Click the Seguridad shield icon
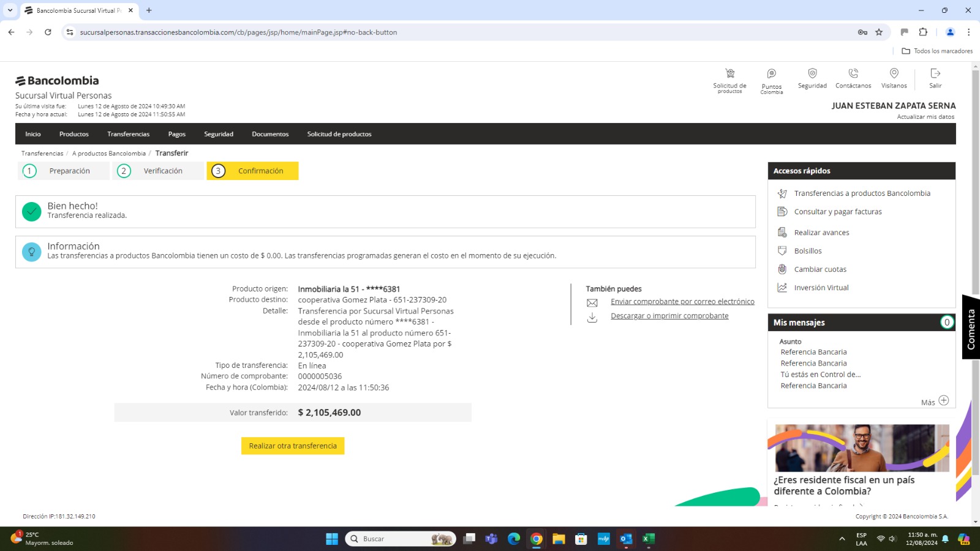 812,73
